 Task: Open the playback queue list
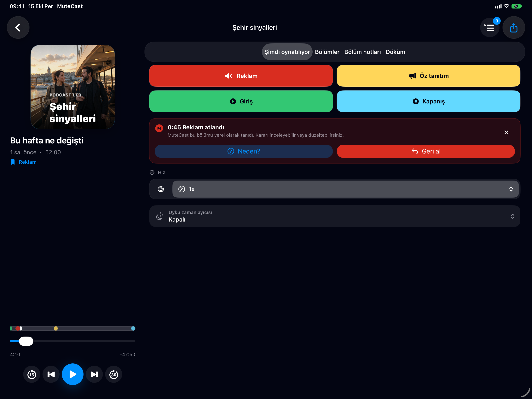point(490,27)
